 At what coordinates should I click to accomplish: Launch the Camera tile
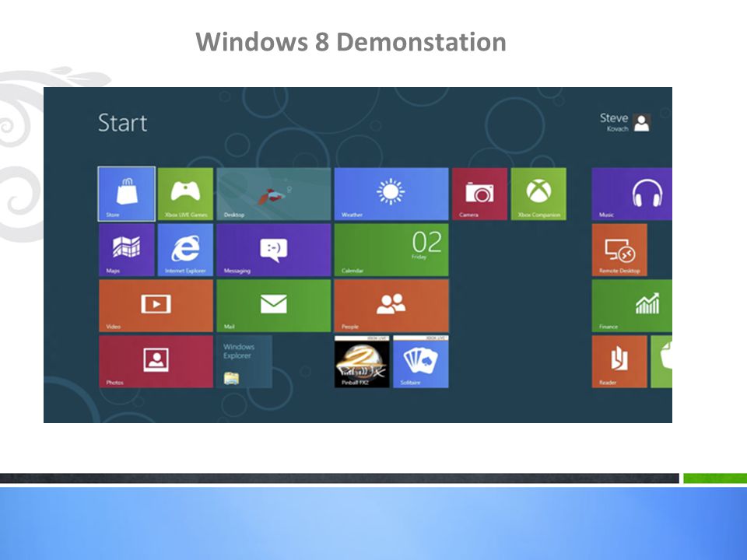point(480,194)
